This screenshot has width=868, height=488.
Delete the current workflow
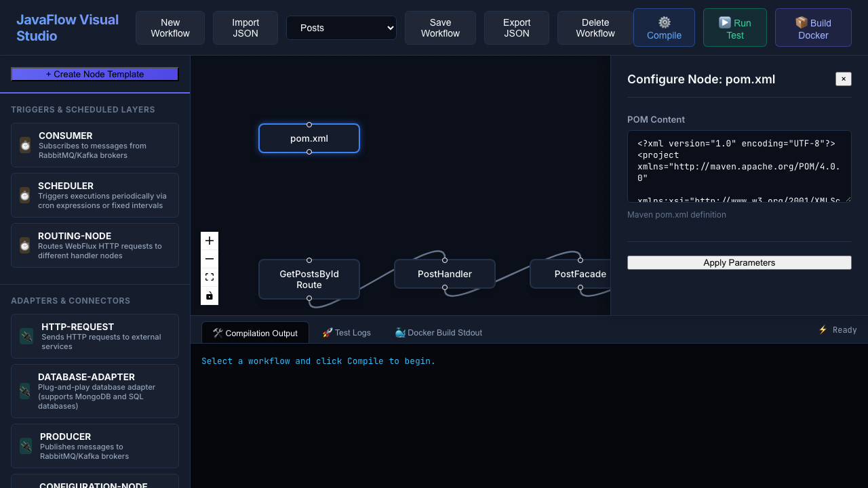tap(595, 28)
